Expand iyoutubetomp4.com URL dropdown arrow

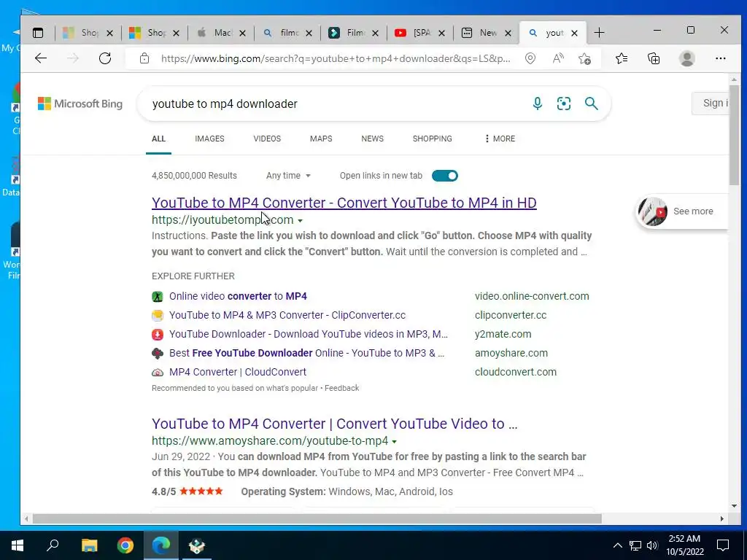tap(300, 220)
